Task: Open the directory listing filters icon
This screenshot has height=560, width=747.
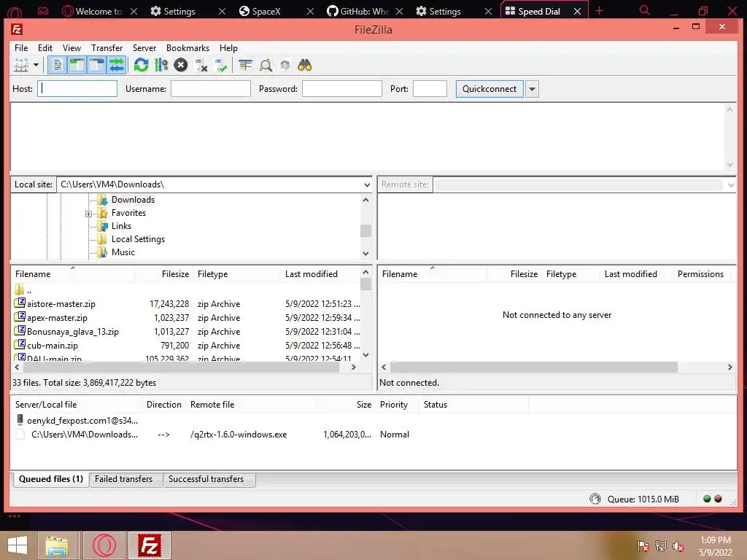Action: click(245, 65)
